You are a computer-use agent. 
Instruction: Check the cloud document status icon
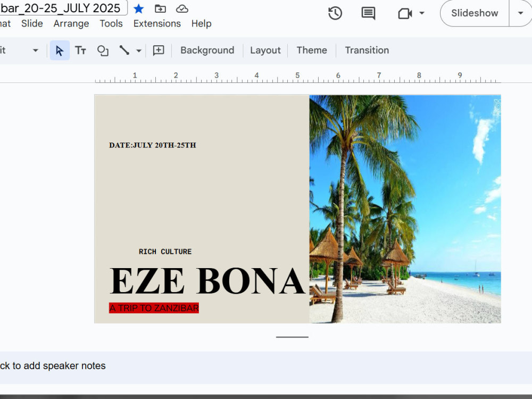182,9
